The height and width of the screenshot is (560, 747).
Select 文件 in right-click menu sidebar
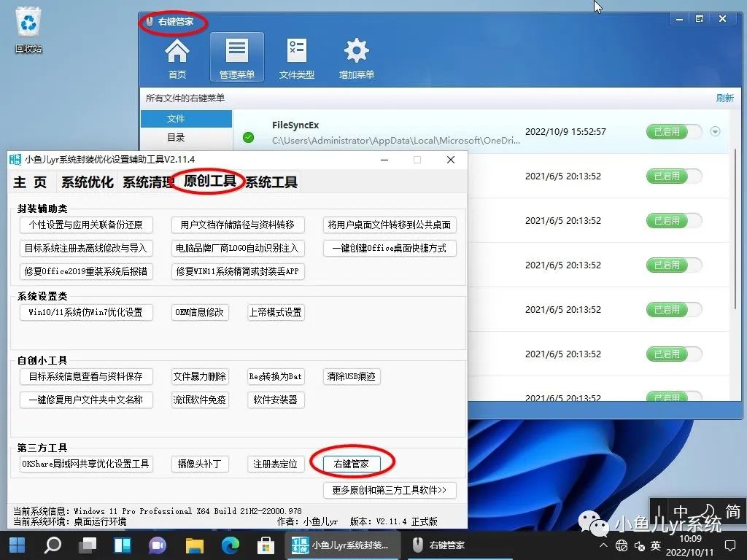[186, 119]
